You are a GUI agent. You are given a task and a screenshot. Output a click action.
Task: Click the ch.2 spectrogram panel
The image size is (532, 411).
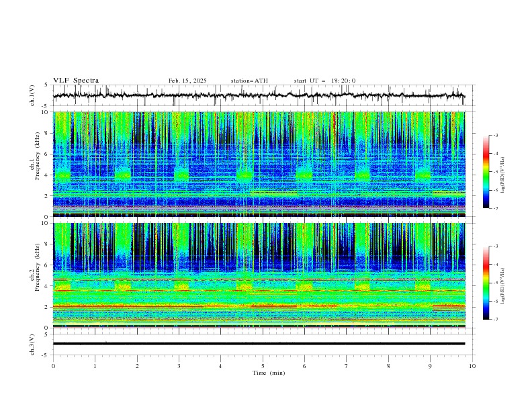click(259, 275)
